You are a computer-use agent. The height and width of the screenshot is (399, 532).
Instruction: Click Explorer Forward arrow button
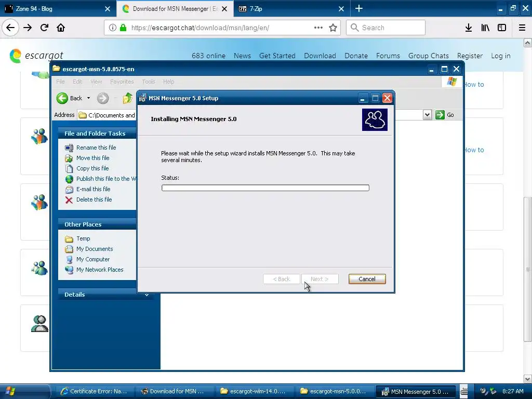pos(103,98)
